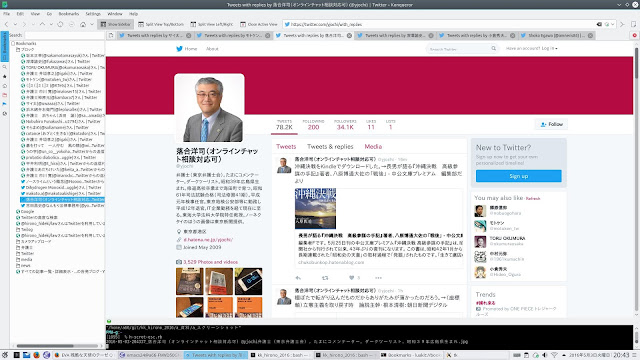Open the Window menu
640x360 pixels.
[115, 13]
